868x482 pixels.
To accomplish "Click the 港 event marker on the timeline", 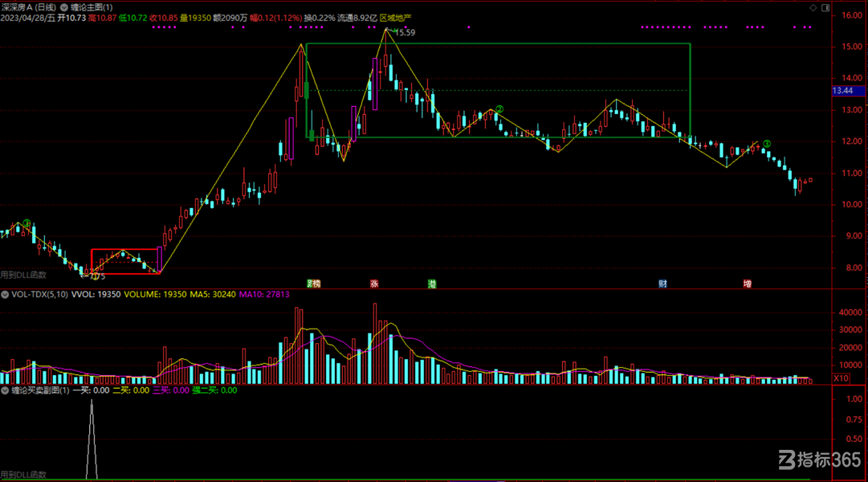I will (432, 284).
